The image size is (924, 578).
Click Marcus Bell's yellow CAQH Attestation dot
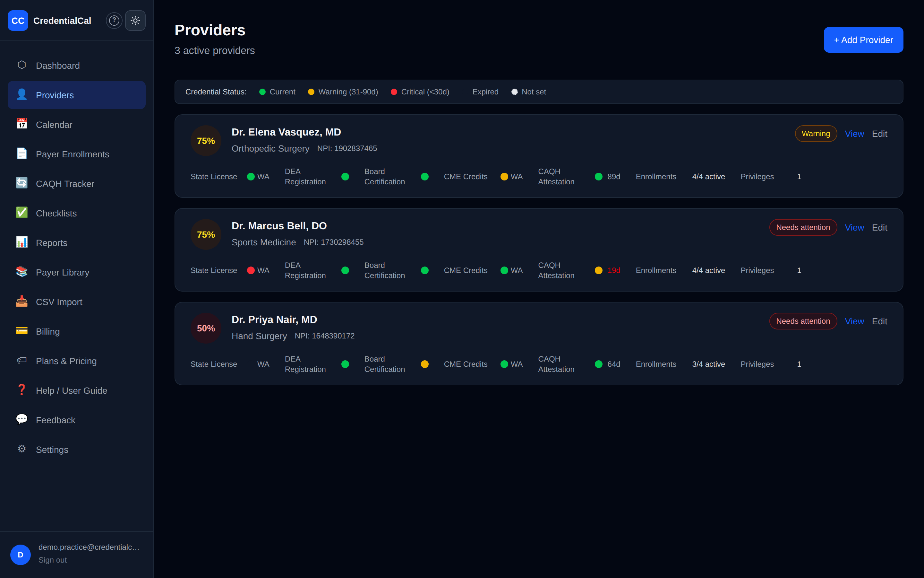coord(599,270)
